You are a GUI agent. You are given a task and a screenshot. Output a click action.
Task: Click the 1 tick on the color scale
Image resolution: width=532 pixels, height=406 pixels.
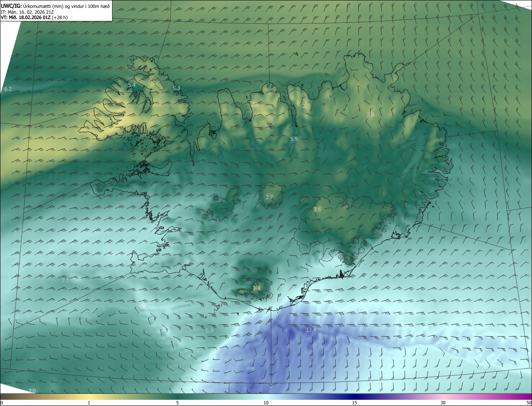[x=89, y=403]
